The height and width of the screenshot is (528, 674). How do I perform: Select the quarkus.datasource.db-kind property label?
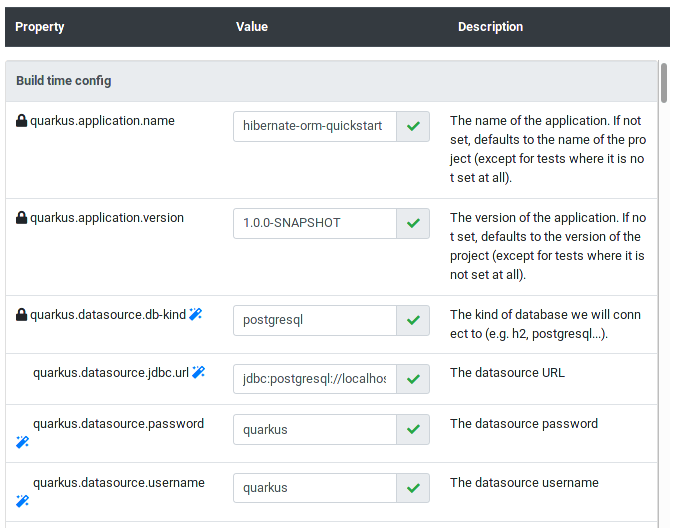pyautogui.click(x=108, y=315)
